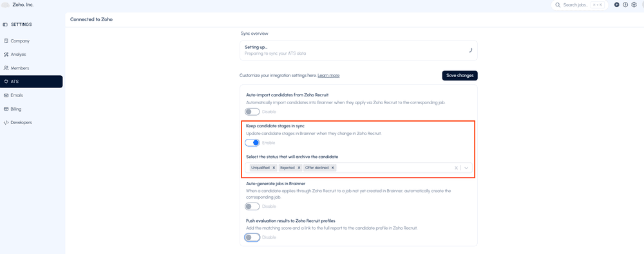644x254 pixels.
Task: Click the Save changes button
Action: 460,75
